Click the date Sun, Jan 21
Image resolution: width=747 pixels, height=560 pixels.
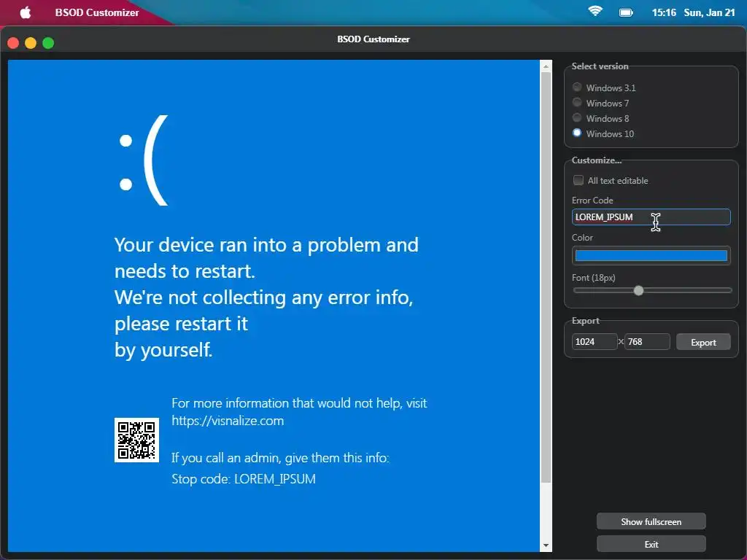click(709, 12)
